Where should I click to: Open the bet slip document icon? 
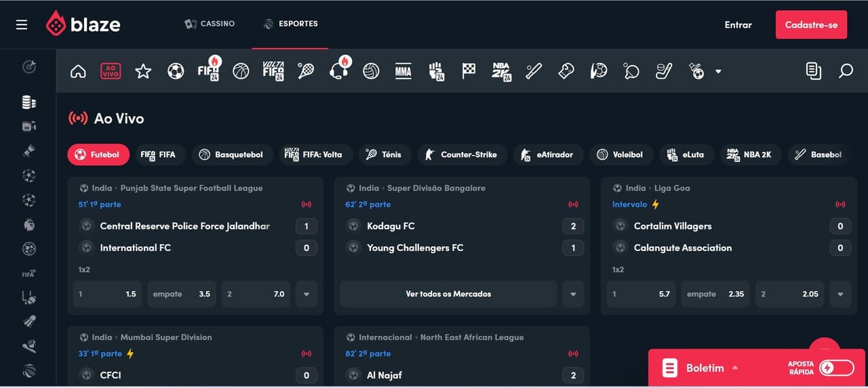(x=813, y=71)
